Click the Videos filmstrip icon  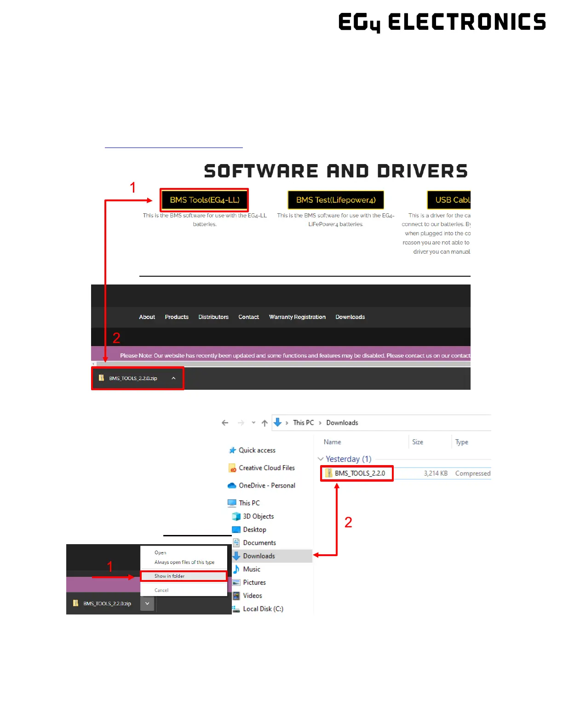click(x=236, y=596)
